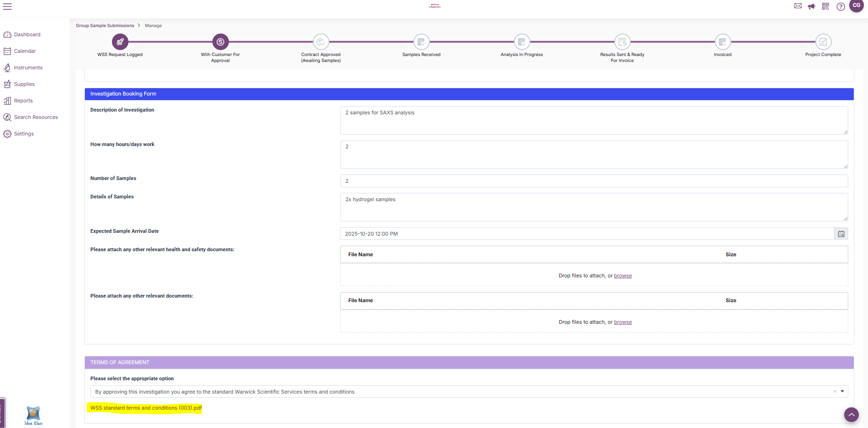Viewport: 868px width, 428px height.
Task: Click the Samples Received step icon
Action: tap(421, 42)
